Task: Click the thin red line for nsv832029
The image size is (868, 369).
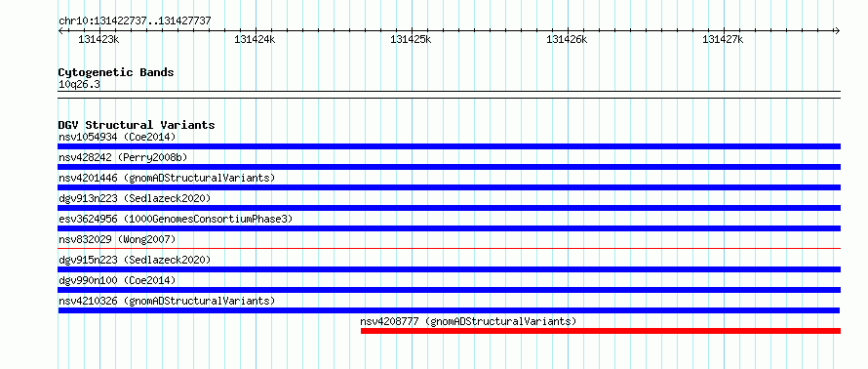Action: (449, 248)
